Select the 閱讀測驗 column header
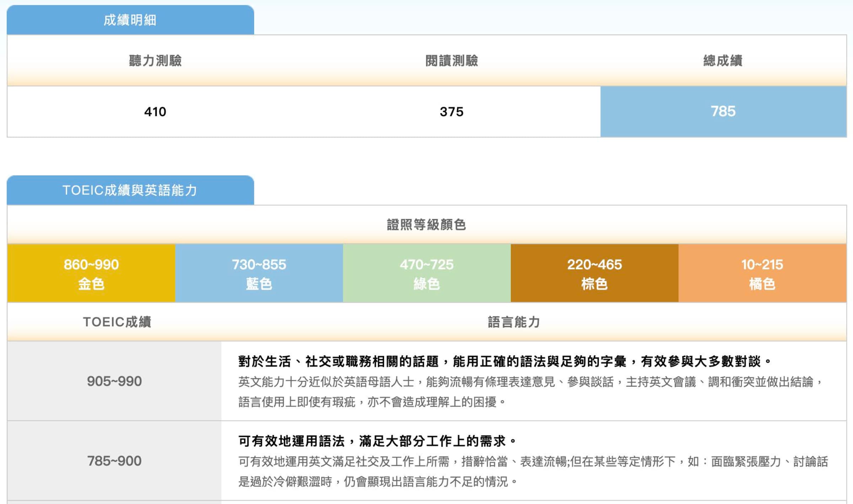 [x=452, y=61]
